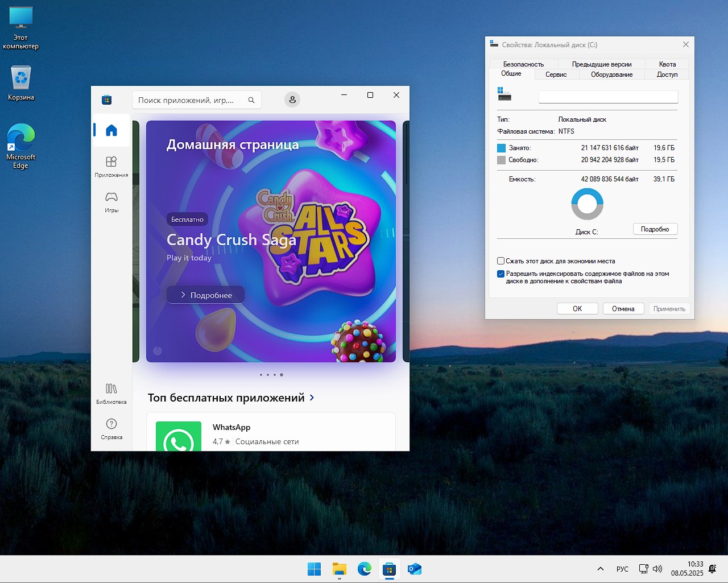Click the blue Занято color swatch
The height and width of the screenshot is (583, 728).
click(501, 148)
